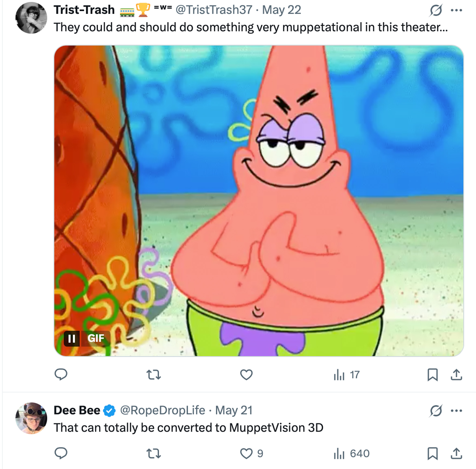
Task: Open Trist-Trash's profile picture
Action: click(31, 18)
